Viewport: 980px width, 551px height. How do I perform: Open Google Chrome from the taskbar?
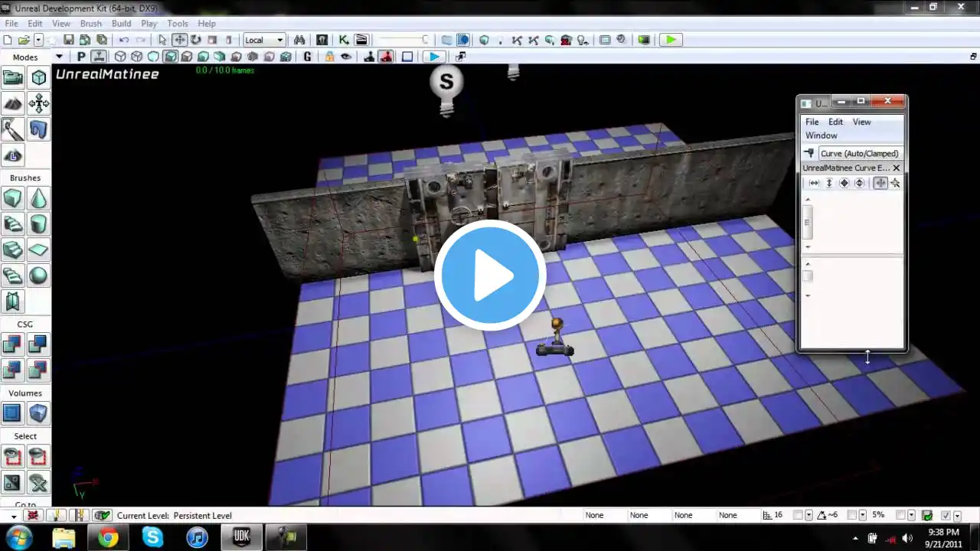click(108, 538)
